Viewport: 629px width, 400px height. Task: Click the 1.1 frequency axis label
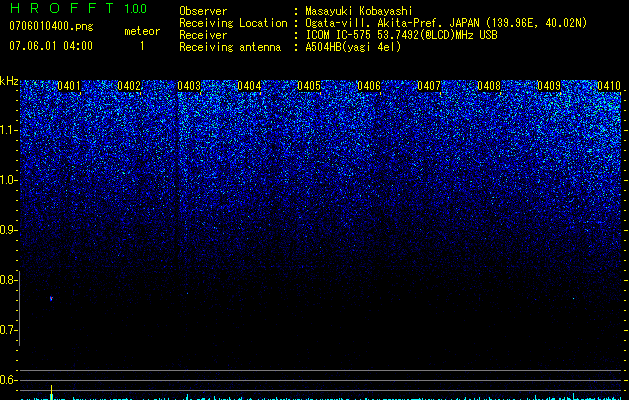tap(8, 130)
